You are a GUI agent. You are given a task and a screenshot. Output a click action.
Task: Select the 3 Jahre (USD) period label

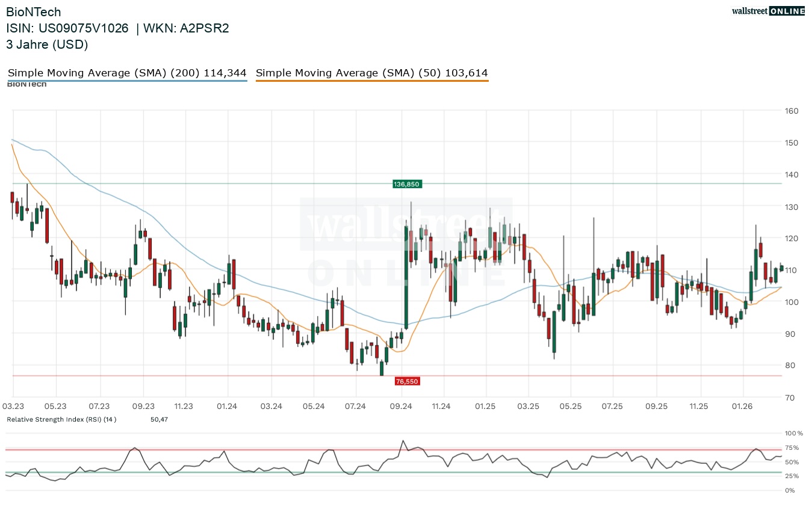click(47, 44)
